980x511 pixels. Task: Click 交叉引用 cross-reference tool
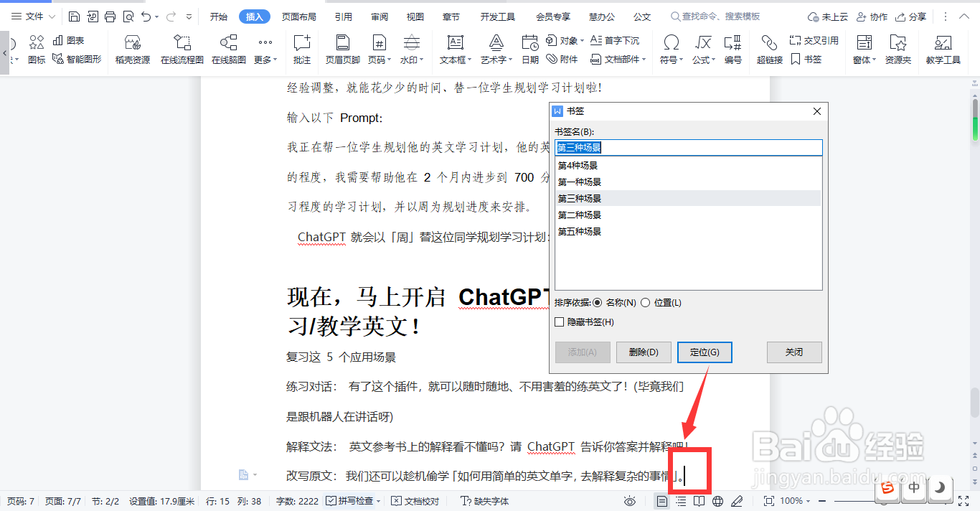point(814,41)
